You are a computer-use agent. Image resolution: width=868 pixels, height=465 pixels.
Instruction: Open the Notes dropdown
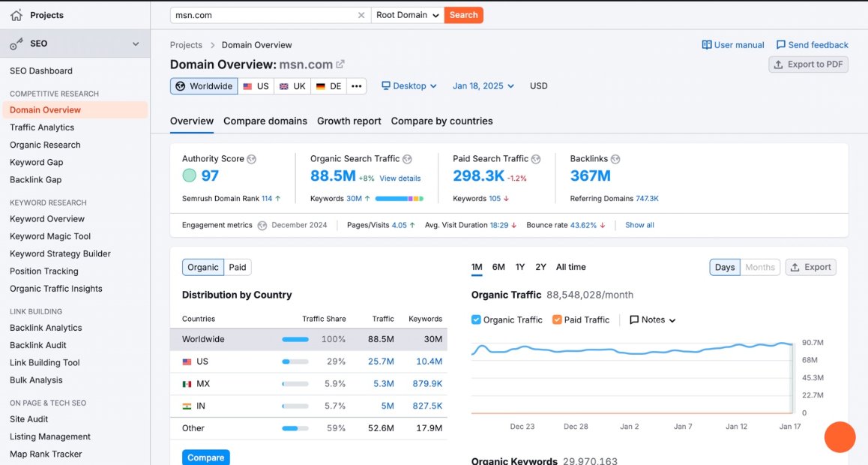(653, 320)
